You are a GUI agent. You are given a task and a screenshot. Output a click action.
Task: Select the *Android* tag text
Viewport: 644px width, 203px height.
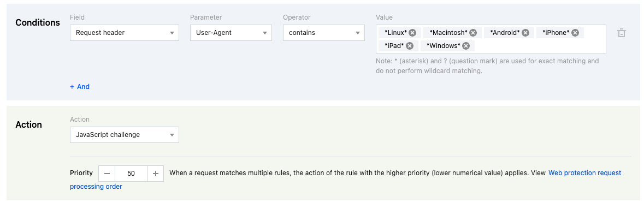[x=505, y=33]
